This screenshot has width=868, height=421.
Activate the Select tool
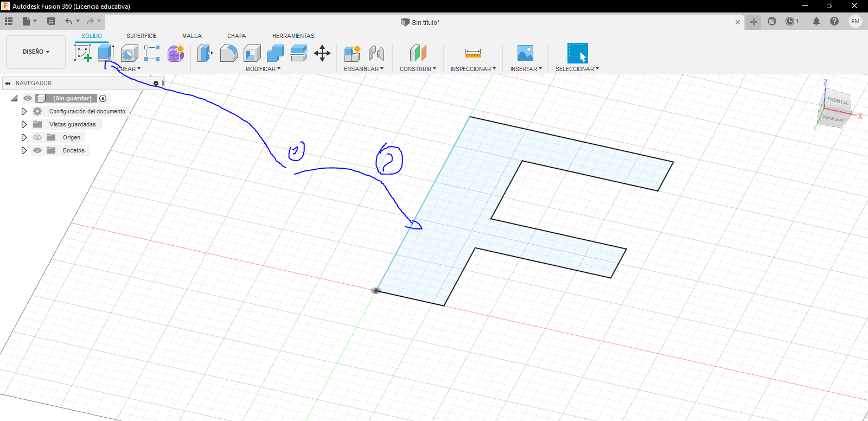(x=578, y=53)
